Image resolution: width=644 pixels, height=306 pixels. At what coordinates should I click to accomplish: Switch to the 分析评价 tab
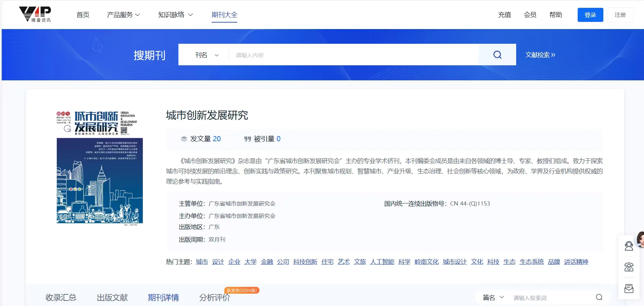(215, 297)
